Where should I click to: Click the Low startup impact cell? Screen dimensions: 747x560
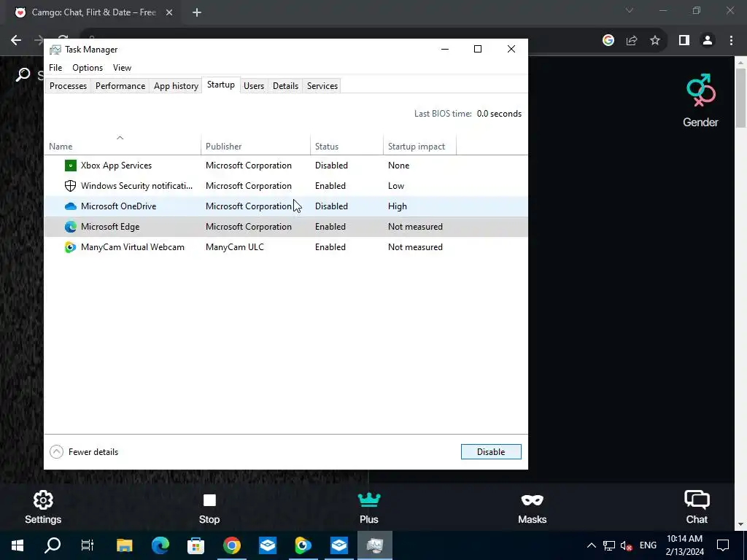pos(396,186)
